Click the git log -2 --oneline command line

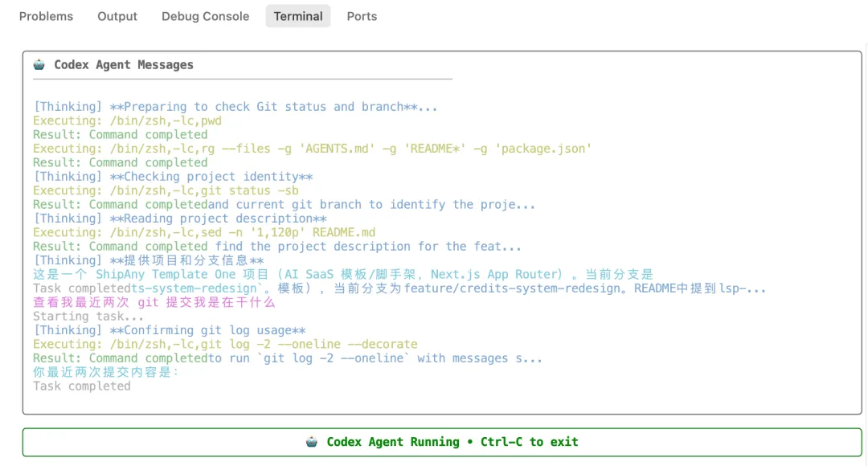(225, 344)
